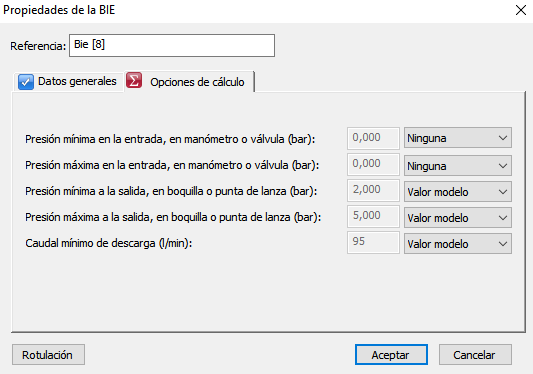Switch to the Datos generales tab

pyautogui.click(x=68, y=82)
